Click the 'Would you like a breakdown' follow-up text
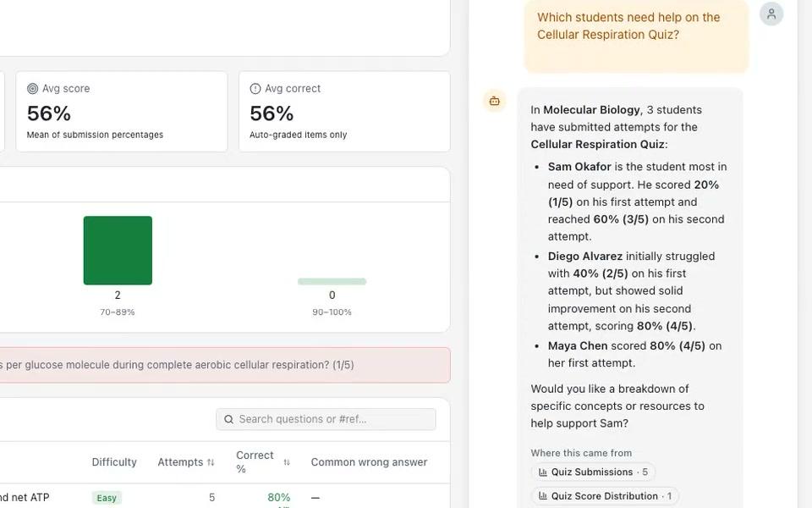This screenshot has height=508, width=812. 617,406
